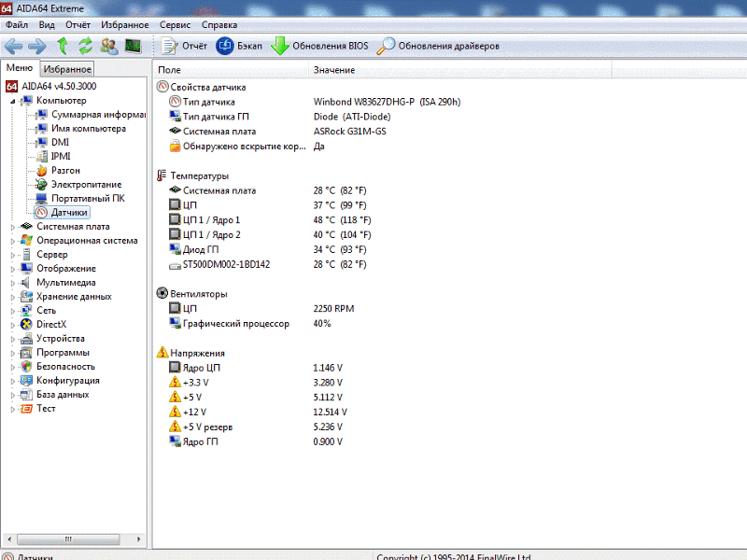Open the Файл menu
The width and height of the screenshot is (747, 560).
(17, 25)
